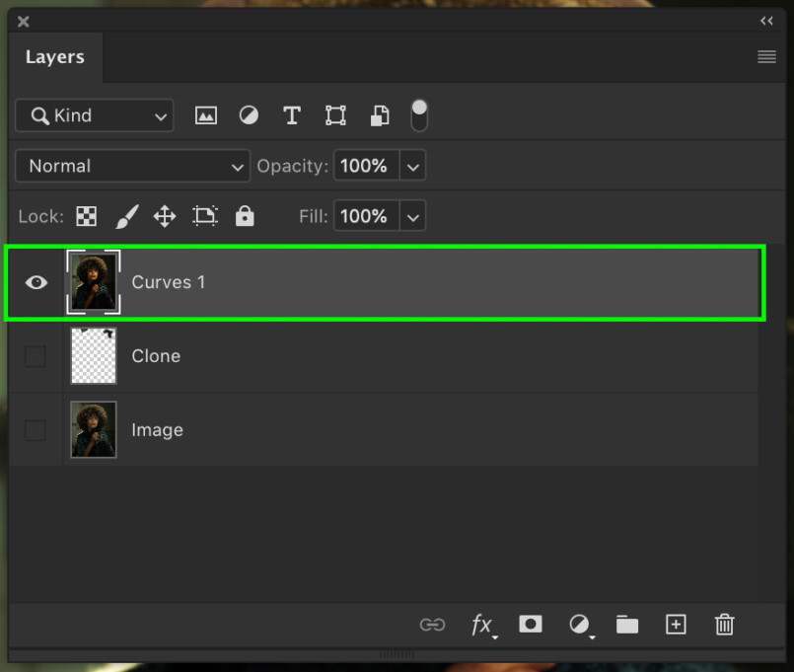The image size is (794, 672).
Task: Open the Opacity dropdown
Action: [412, 166]
